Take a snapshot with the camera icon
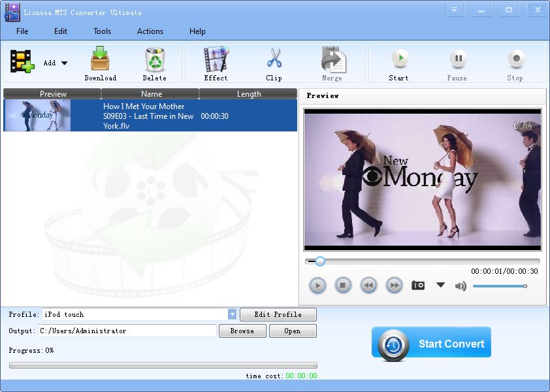This screenshot has width=550, height=392. coord(418,286)
